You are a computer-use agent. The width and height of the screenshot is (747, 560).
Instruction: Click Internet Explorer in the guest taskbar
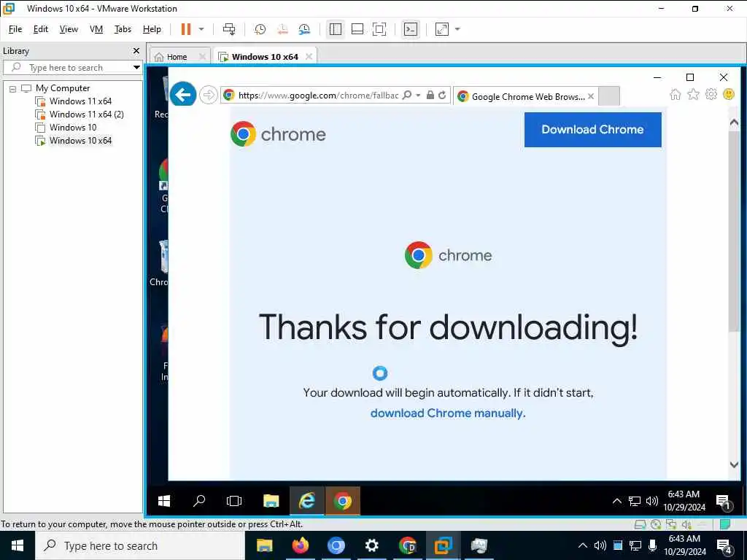307,501
